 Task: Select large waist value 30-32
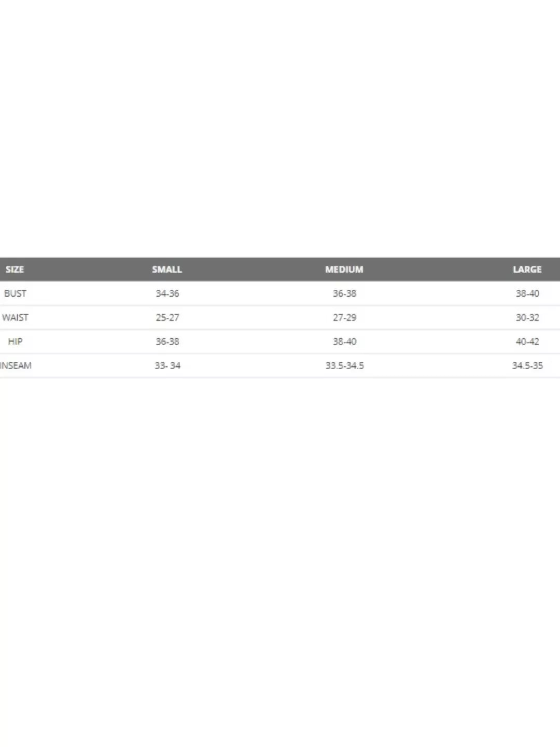(x=527, y=317)
